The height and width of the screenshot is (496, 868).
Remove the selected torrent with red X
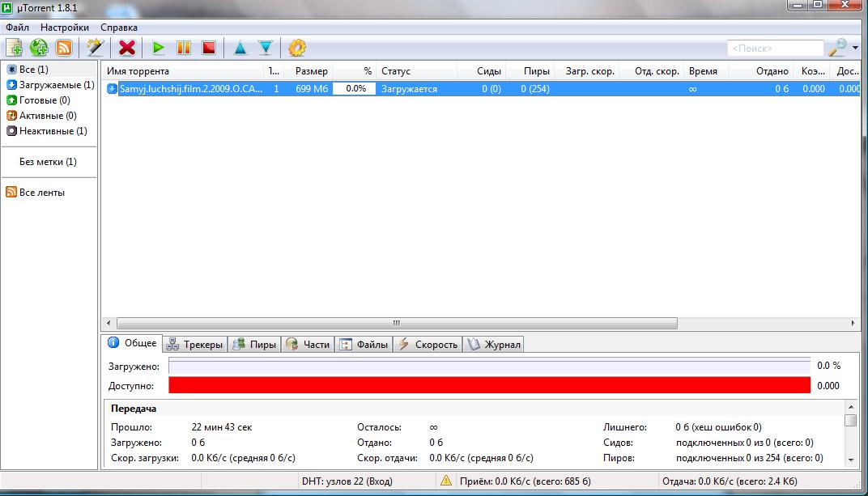pyautogui.click(x=127, y=48)
